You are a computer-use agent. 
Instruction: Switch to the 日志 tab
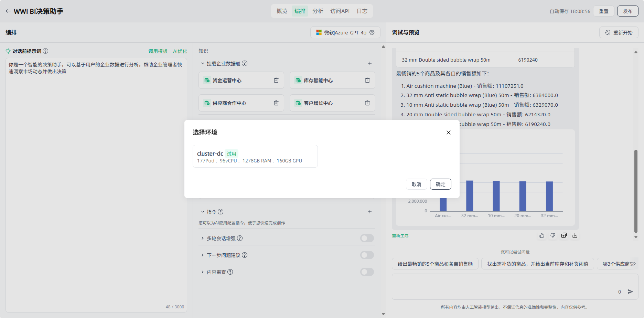pyautogui.click(x=362, y=11)
